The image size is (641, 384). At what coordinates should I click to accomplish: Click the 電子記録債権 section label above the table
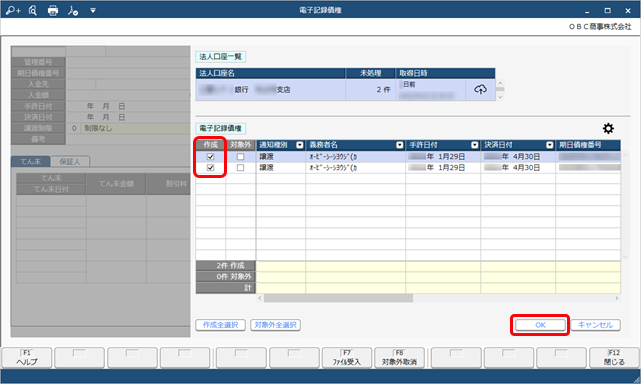click(220, 128)
